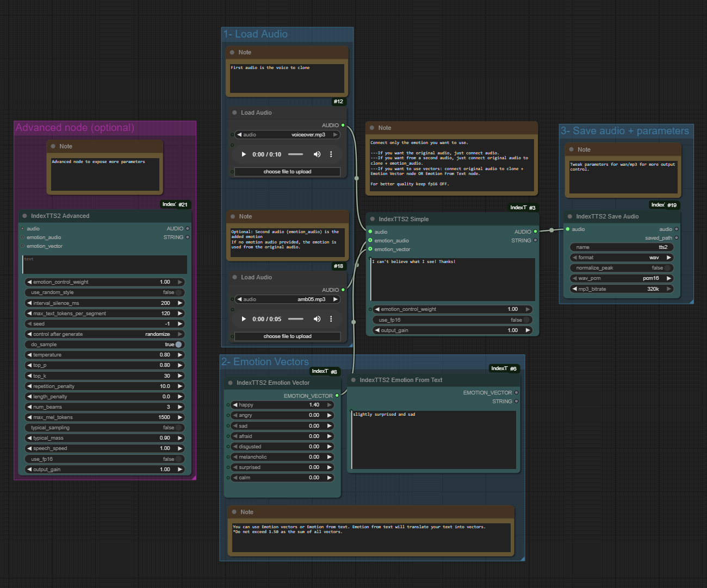Toggle do_sample in the Advanced node
Image resolution: width=707 pixels, height=588 pixels.
click(178, 345)
